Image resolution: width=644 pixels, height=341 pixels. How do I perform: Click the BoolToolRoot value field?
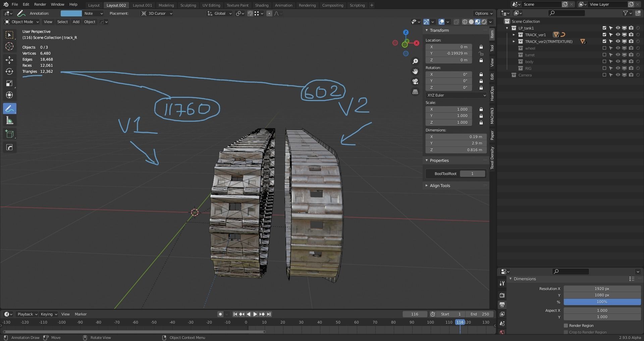tap(472, 174)
